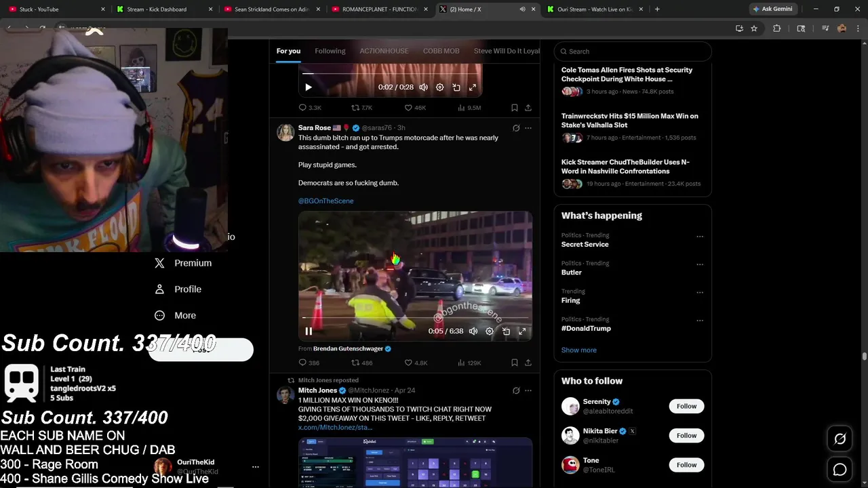
Task: Open more options for Secret Service trend
Action: point(700,237)
